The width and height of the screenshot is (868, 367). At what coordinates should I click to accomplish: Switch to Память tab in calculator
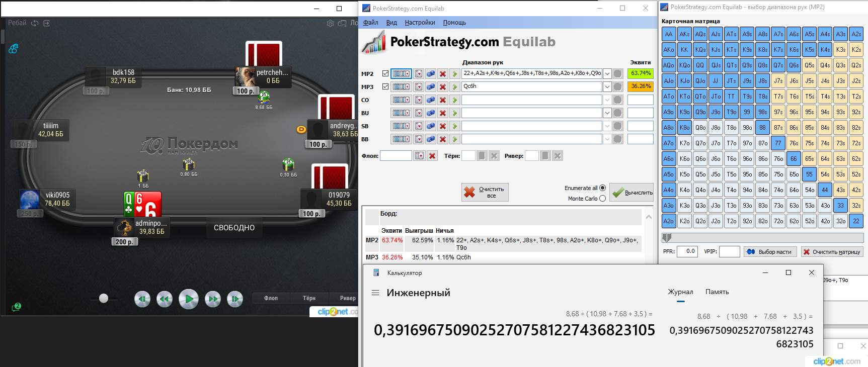click(x=717, y=292)
